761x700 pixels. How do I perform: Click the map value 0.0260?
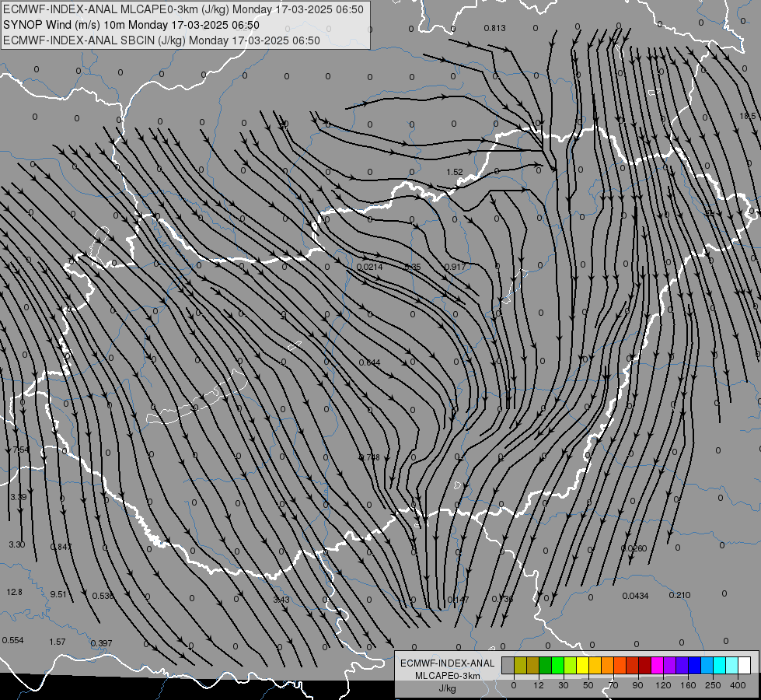pos(634,548)
